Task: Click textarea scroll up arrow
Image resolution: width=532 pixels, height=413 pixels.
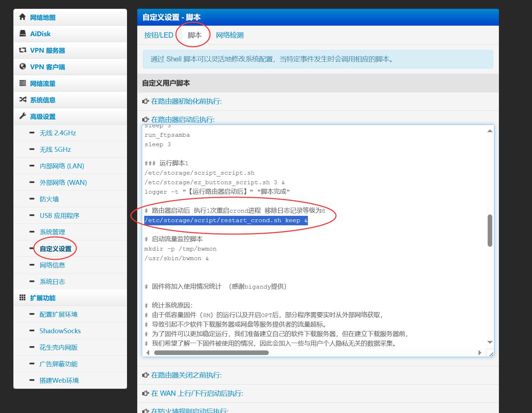Action: click(490, 131)
